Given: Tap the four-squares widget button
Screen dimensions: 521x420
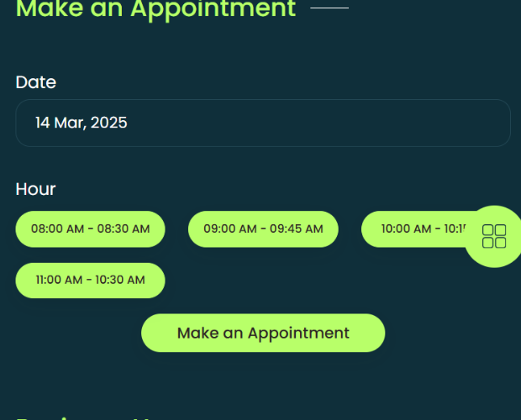Looking at the screenshot, I should pyautogui.click(x=494, y=236).
